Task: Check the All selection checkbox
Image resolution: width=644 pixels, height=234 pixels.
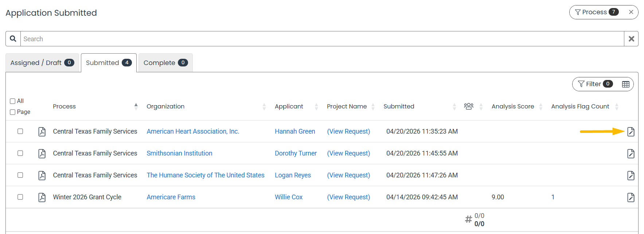Action: coord(13,101)
